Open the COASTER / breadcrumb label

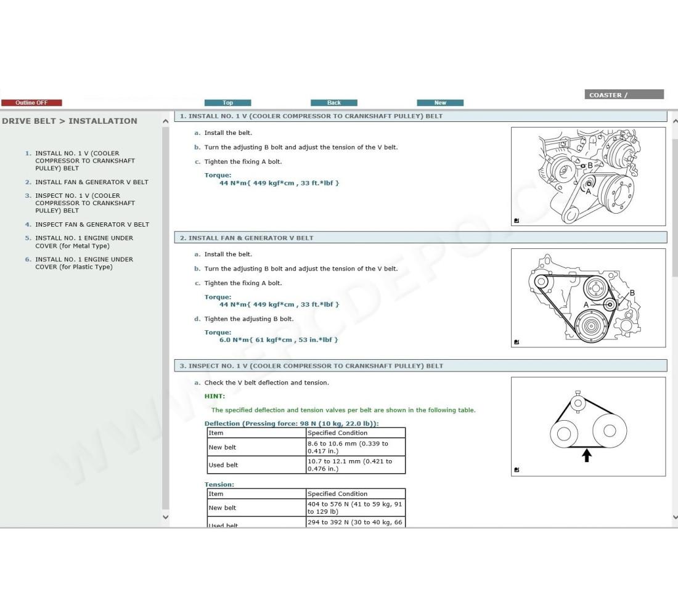click(624, 95)
